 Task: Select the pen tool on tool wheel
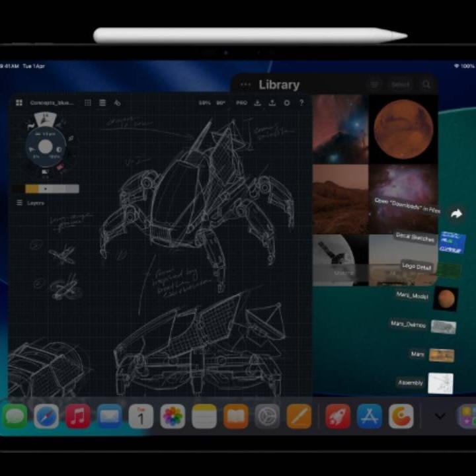click(x=45, y=120)
